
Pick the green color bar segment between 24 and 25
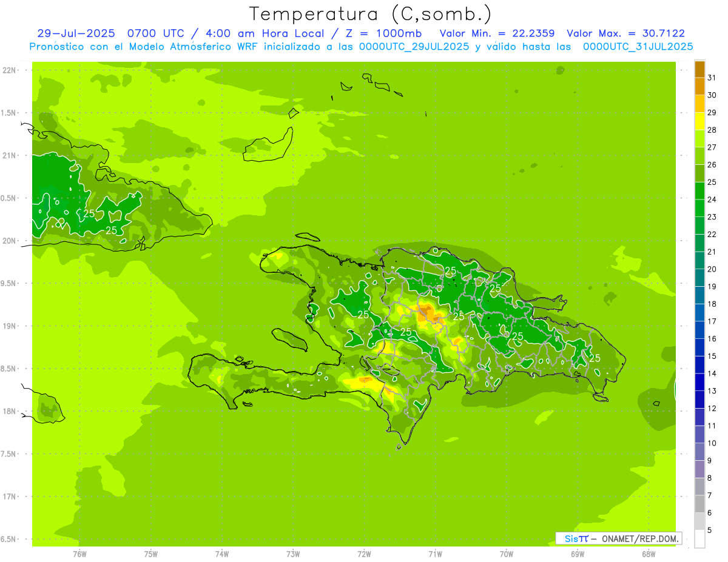click(699, 191)
